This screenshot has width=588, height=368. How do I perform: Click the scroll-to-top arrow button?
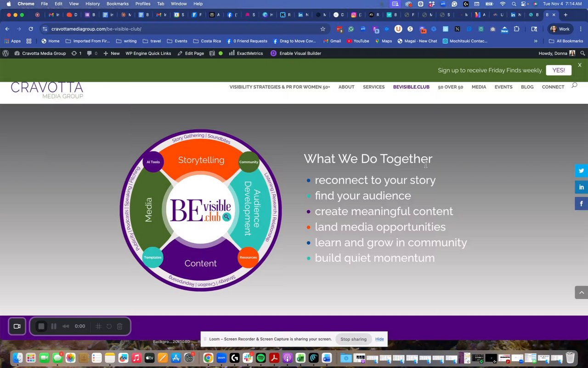581,293
